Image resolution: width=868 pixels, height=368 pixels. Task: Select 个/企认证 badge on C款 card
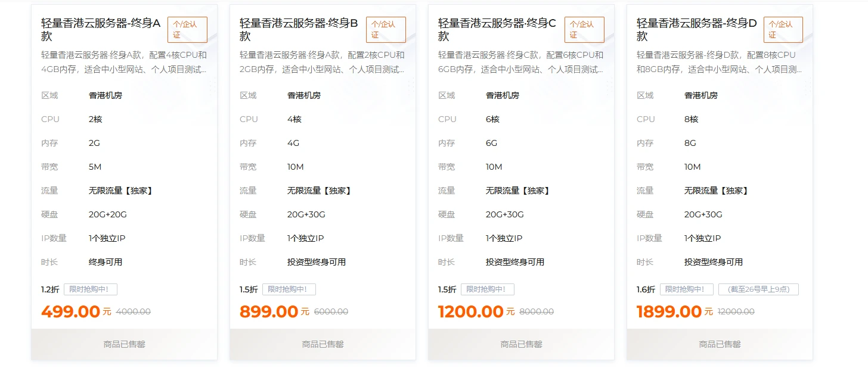(x=584, y=29)
